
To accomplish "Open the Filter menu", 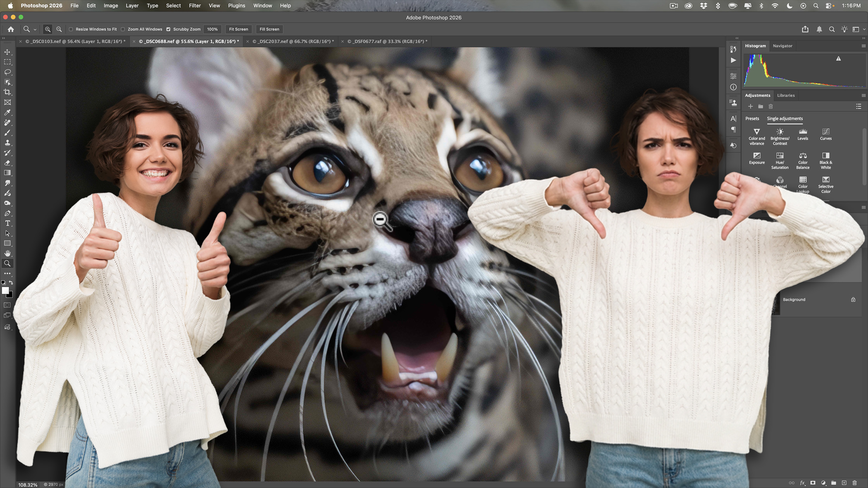I will pyautogui.click(x=195, y=5).
